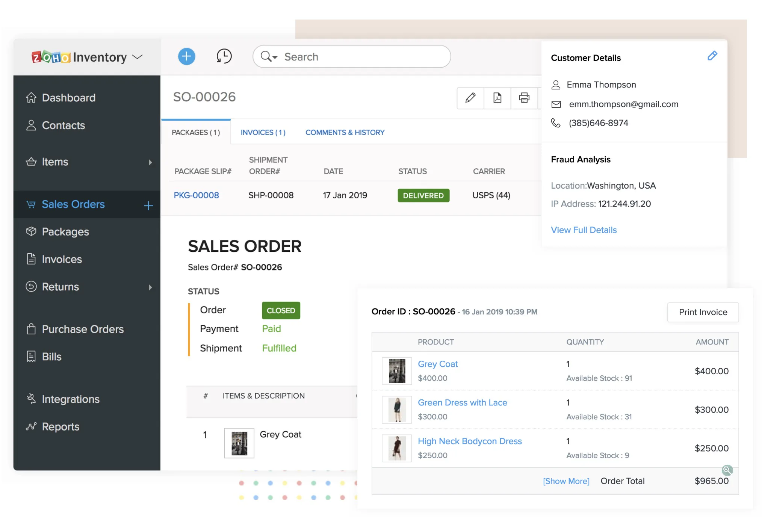Click the Reports graph icon
Viewport: 762px width, 532px height.
(x=31, y=426)
